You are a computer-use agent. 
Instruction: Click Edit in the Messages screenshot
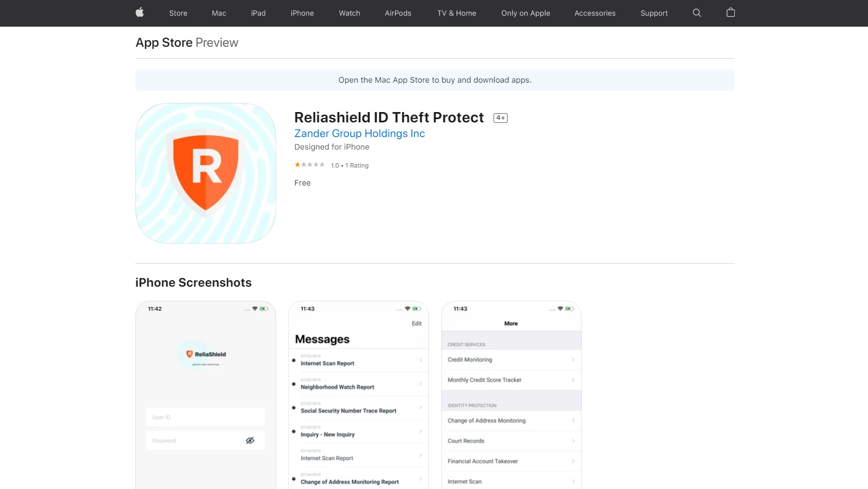(416, 324)
